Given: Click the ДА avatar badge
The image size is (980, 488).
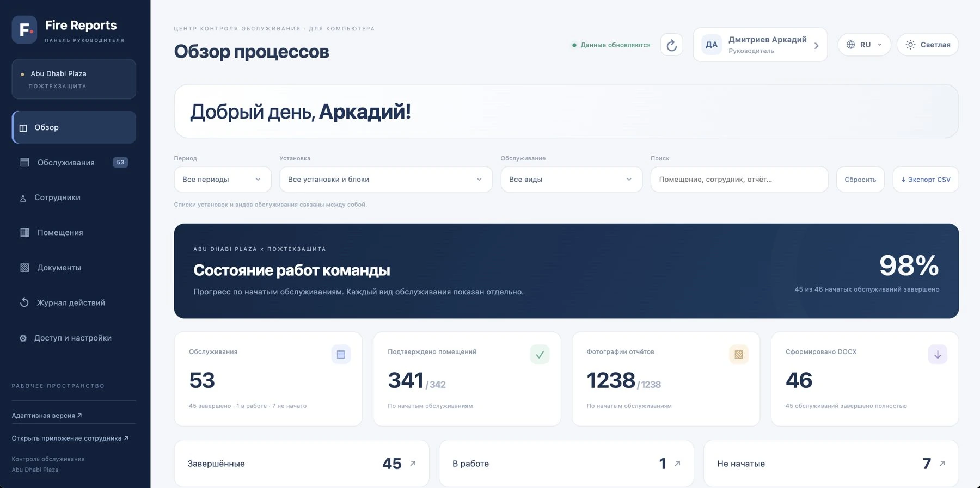Looking at the screenshot, I should pos(712,45).
